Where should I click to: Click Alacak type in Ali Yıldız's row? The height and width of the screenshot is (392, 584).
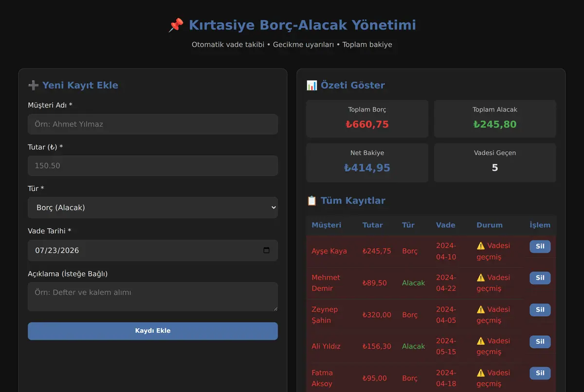click(414, 346)
